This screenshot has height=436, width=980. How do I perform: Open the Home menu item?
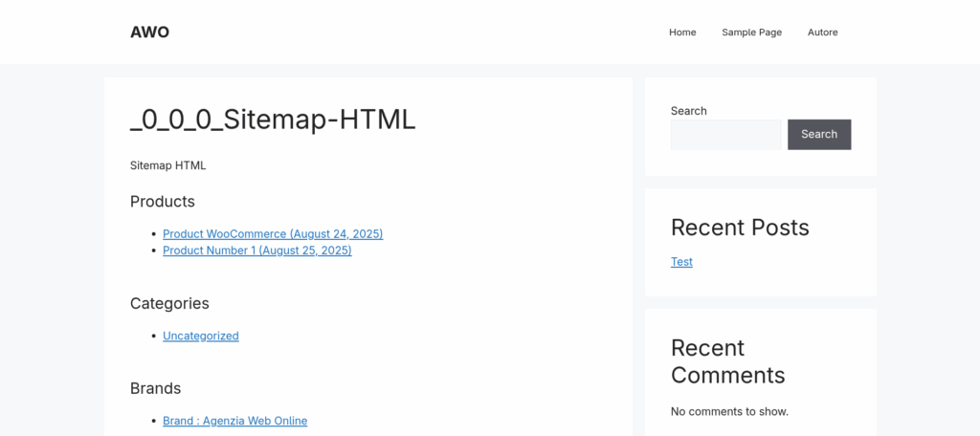[x=682, y=32]
